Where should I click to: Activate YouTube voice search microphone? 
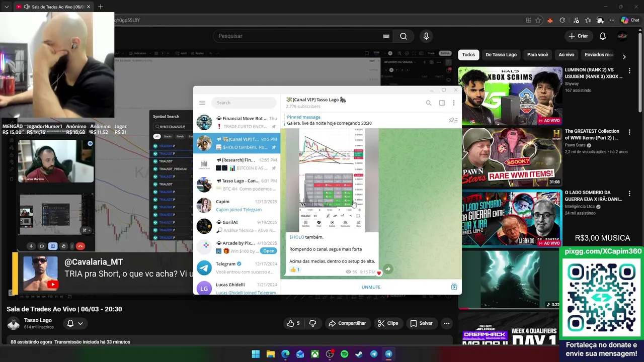(426, 36)
